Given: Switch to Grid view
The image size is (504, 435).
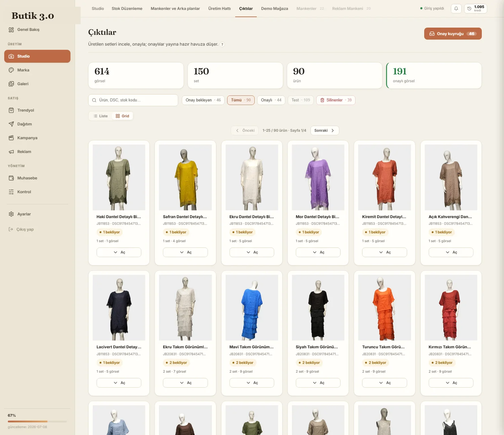Looking at the screenshot, I should (122, 116).
